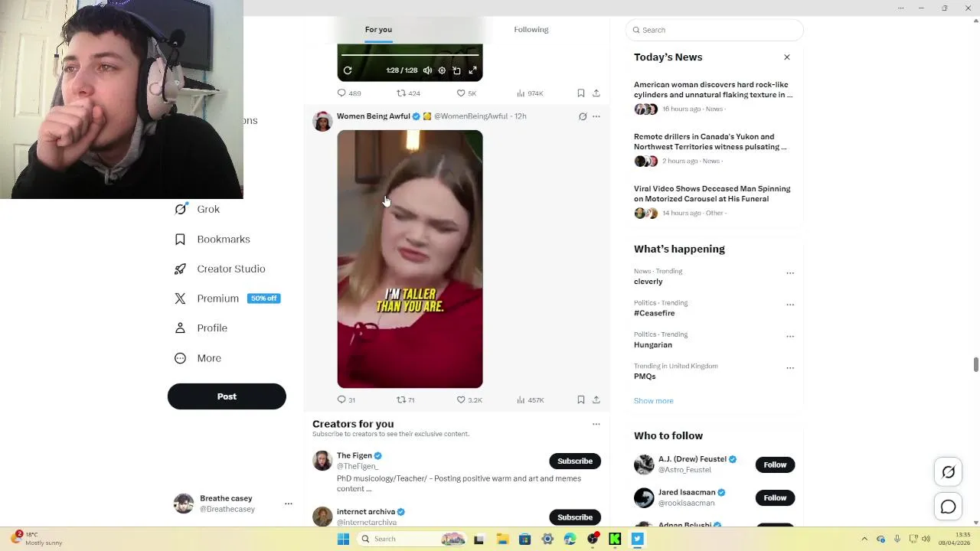
Task: Close the Today's News panel
Action: point(786,57)
